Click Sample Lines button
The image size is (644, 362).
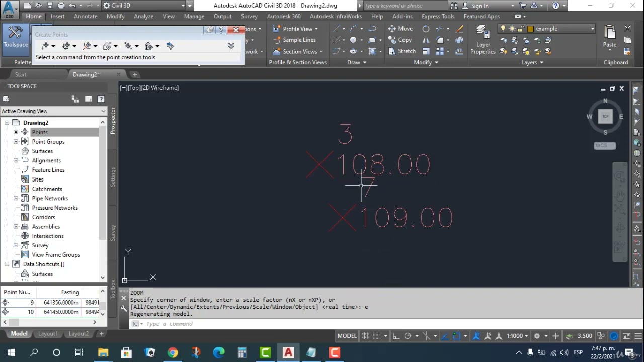point(294,40)
